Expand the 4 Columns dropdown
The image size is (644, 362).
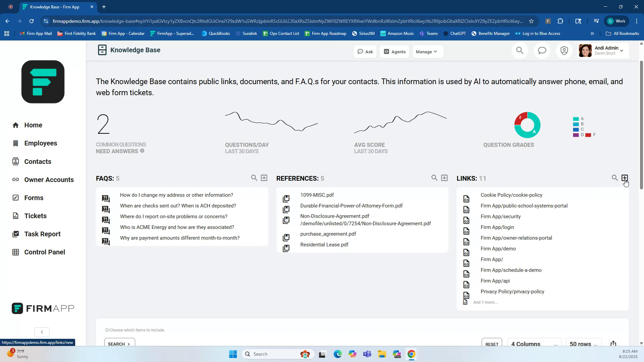tap(534, 344)
